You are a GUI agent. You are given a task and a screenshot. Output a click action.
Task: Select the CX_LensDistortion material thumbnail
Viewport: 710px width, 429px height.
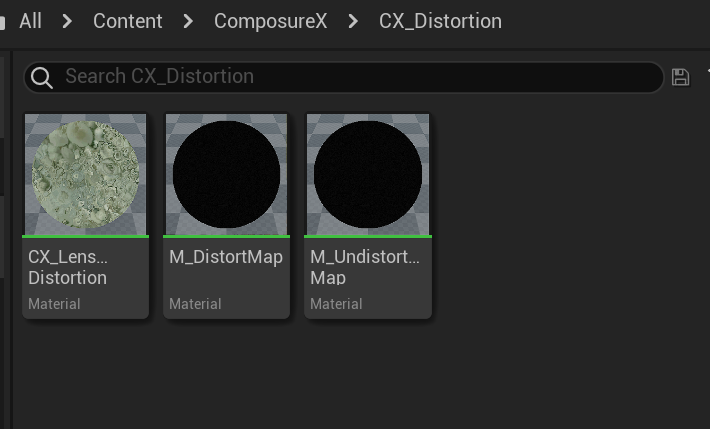86,175
